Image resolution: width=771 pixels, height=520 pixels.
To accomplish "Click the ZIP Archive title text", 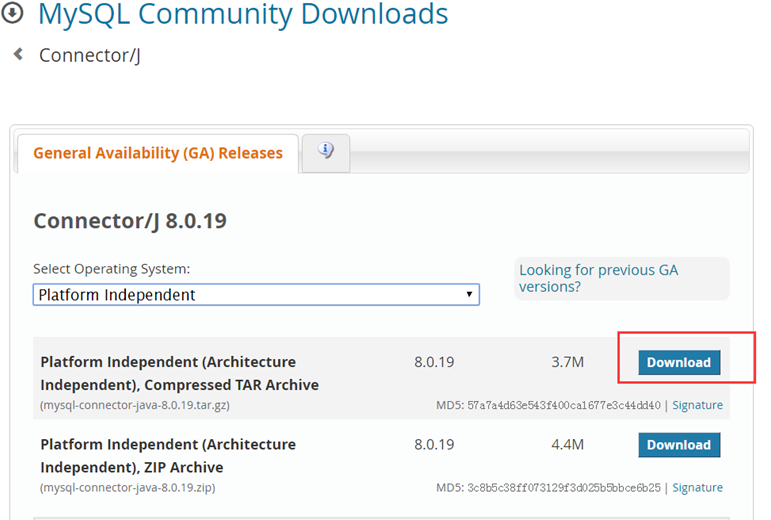I will click(168, 456).
